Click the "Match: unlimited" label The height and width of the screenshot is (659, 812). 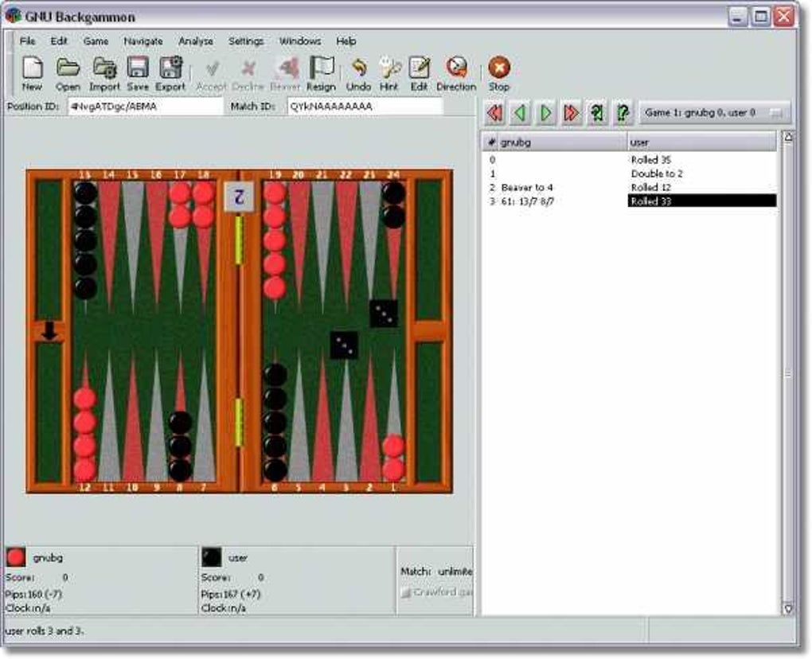point(436,571)
